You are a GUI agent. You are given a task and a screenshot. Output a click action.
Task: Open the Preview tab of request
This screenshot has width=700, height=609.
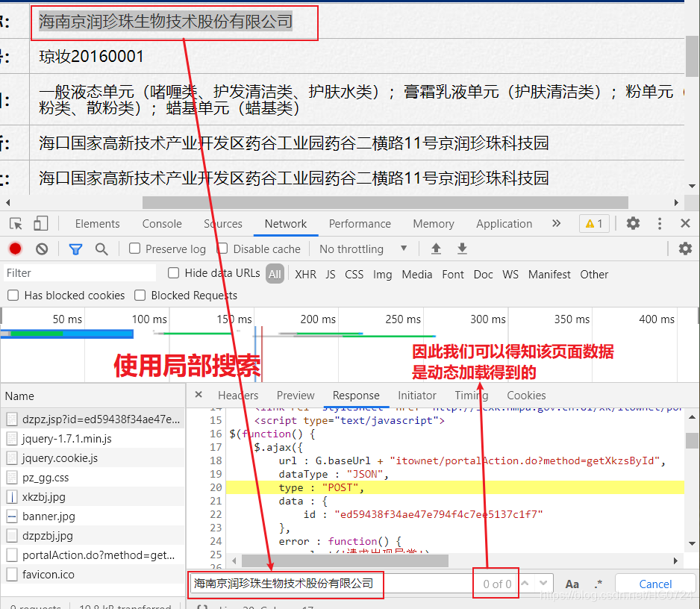click(x=296, y=395)
